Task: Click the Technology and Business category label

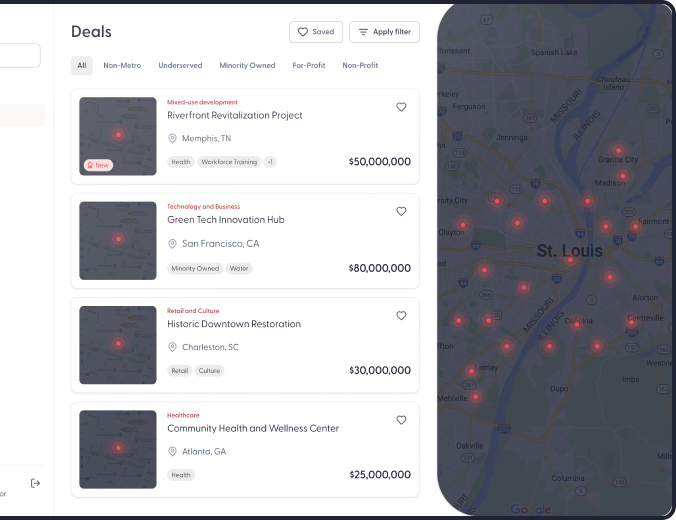Action: [x=203, y=207]
